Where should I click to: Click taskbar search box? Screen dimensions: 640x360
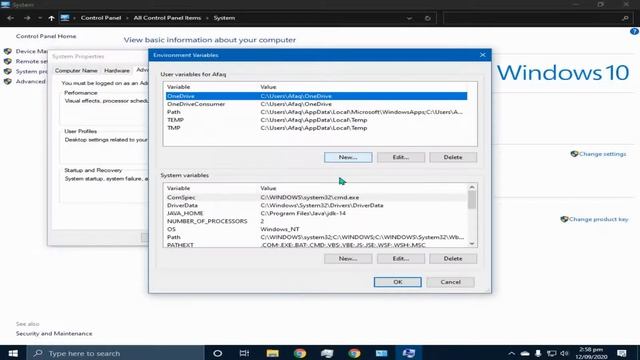(116, 353)
